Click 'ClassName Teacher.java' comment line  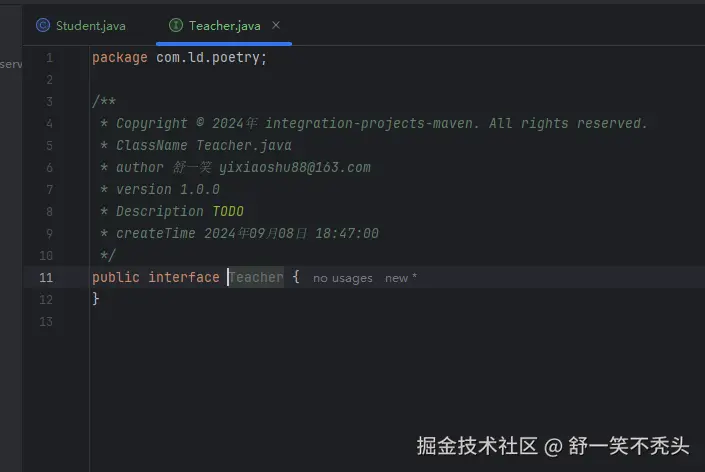point(204,146)
